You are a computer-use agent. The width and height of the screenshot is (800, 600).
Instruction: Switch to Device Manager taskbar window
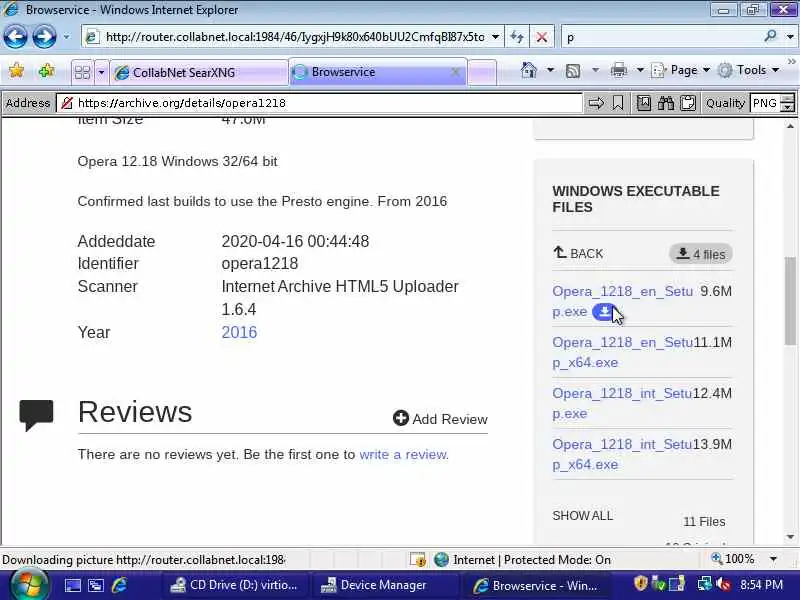(x=386, y=585)
